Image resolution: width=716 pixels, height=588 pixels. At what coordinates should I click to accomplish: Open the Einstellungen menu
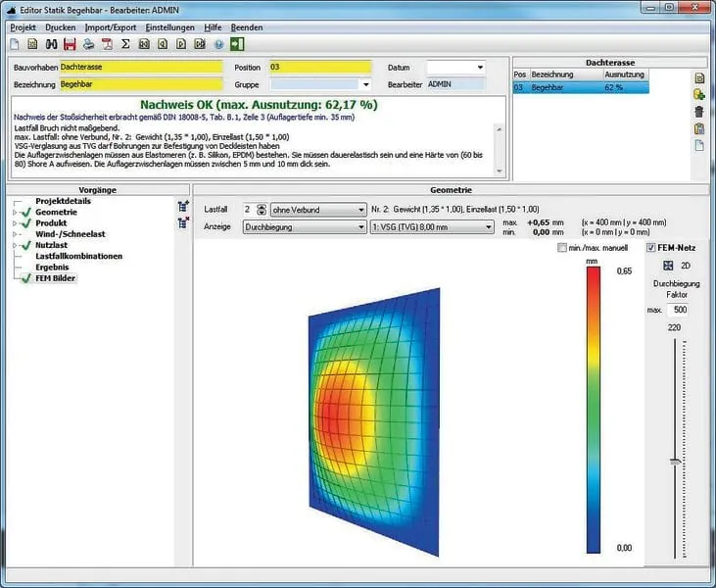point(169,27)
